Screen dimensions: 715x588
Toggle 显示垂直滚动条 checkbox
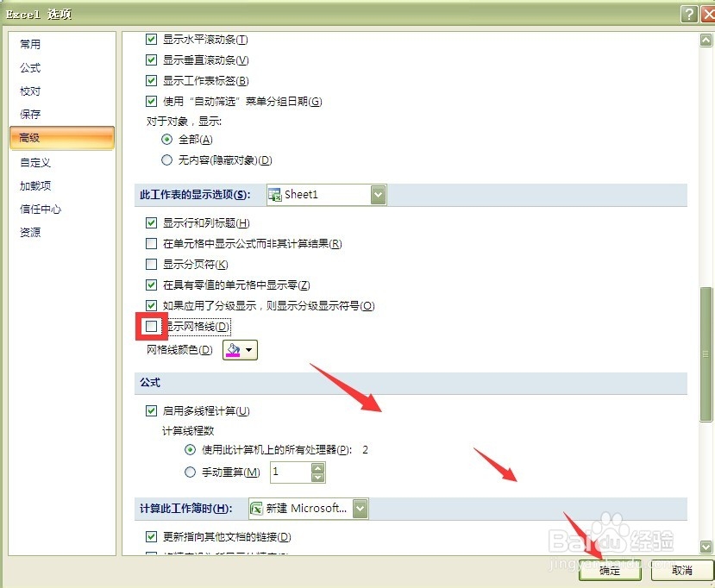pyautogui.click(x=152, y=59)
